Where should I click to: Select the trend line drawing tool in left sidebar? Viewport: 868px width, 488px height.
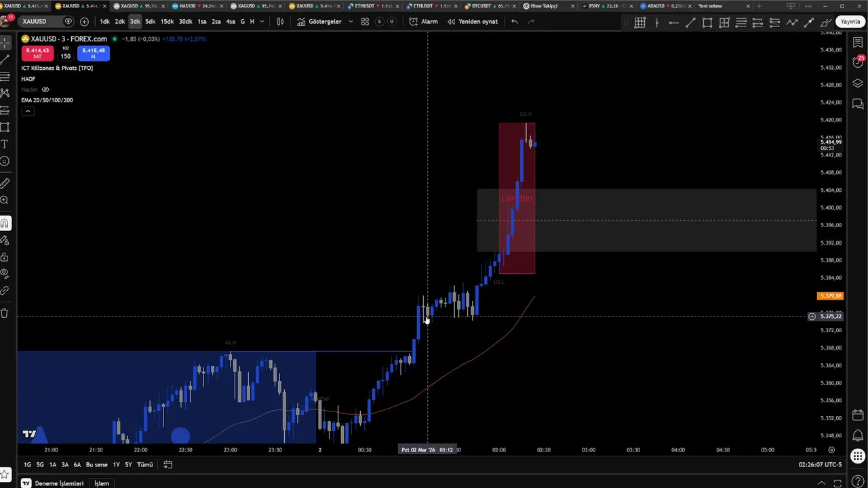5,59
